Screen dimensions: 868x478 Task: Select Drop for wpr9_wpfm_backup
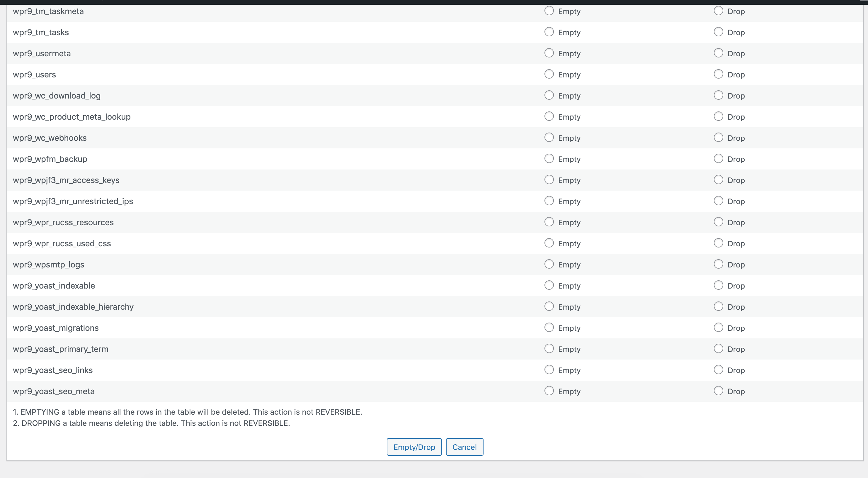[x=718, y=158]
